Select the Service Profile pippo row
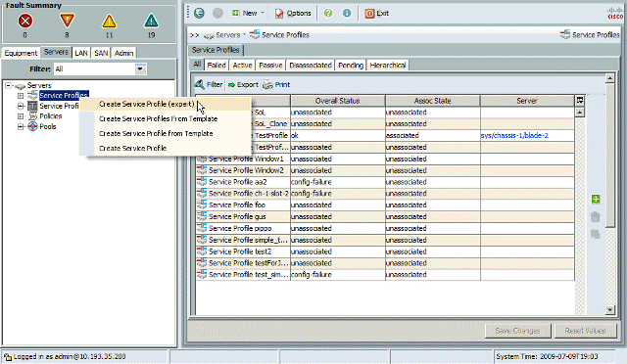This screenshot has height=364, width=627. coord(385,229)
